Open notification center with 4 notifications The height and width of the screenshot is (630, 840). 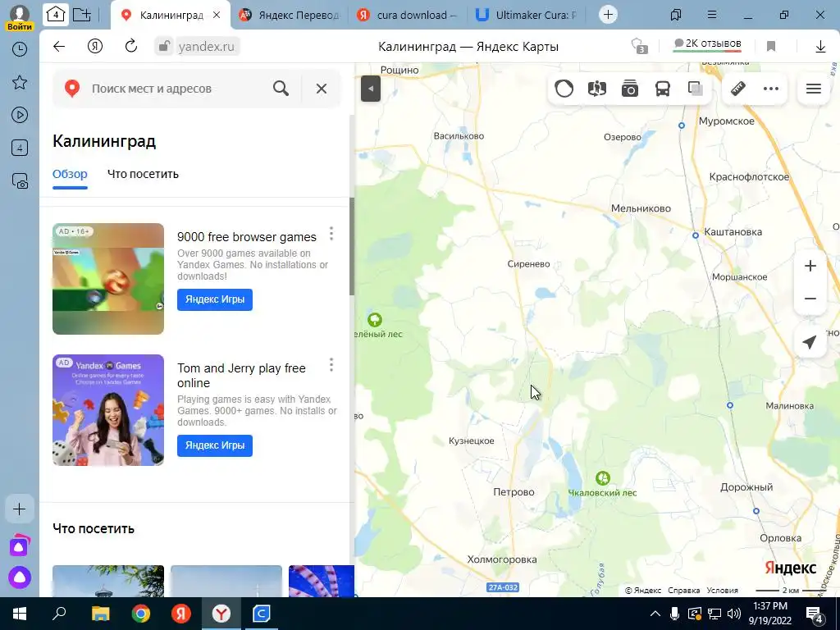(x=815, y=614)
